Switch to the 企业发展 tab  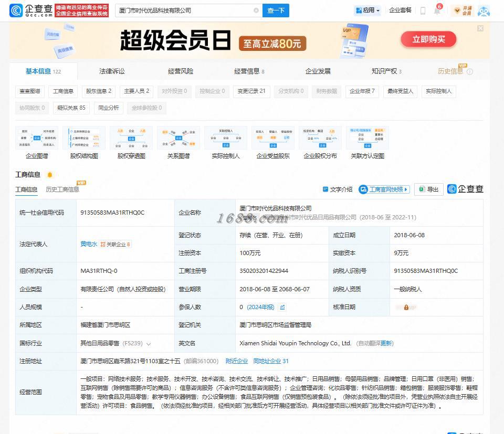[x=318, y=71]
